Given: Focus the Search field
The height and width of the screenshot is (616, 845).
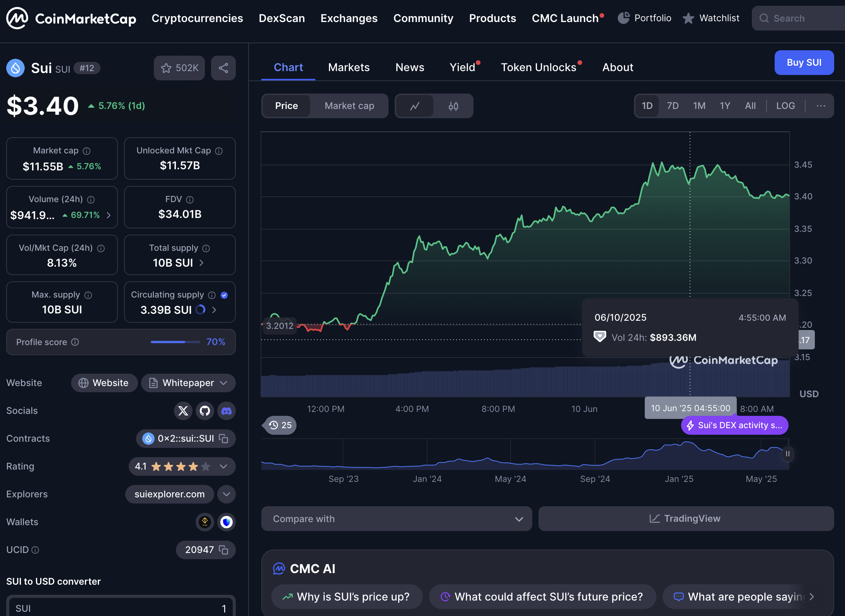Looking at the screenshot, I should coord(798,18).
